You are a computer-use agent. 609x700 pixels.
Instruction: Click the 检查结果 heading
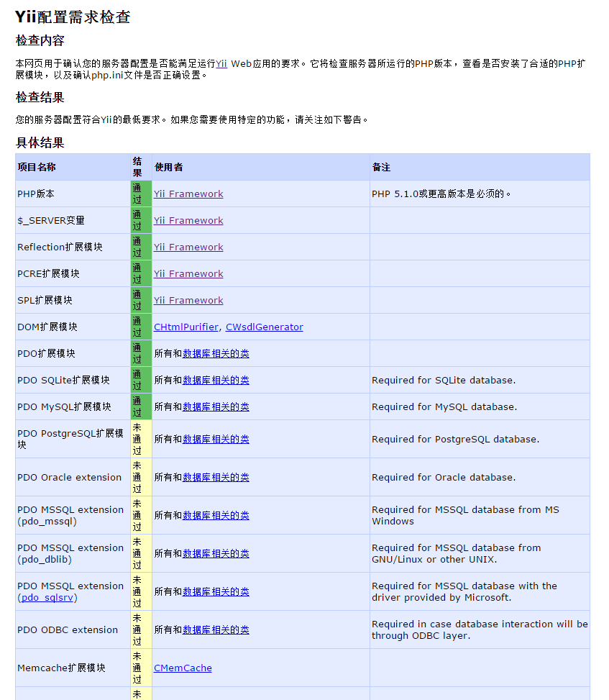point(40,97)
